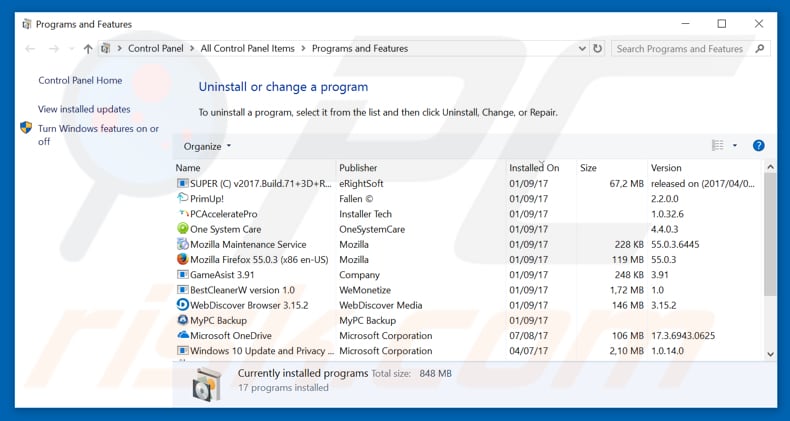Click the WebDiscover Browser icon
Image resolution: width=790 pixels, height=421 pixels.
point(182,305)
